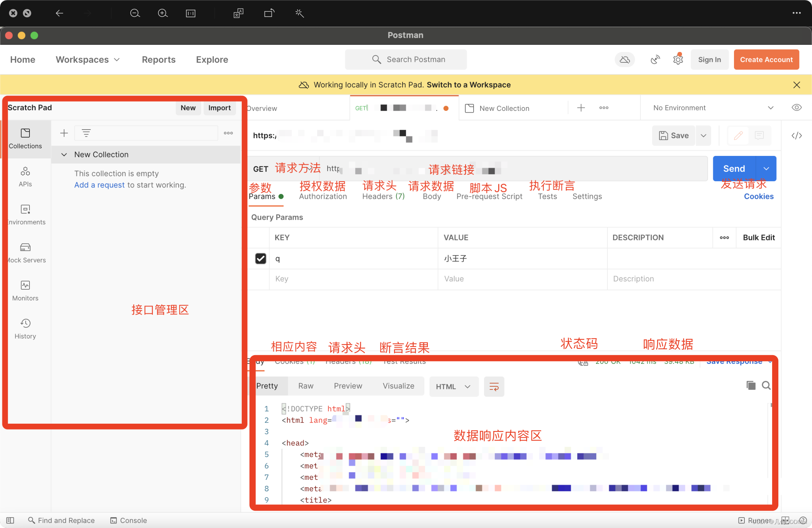Uncheck the q query parameter checkbox
Viewport: 812px width, 528px height.
coord(260,258)
